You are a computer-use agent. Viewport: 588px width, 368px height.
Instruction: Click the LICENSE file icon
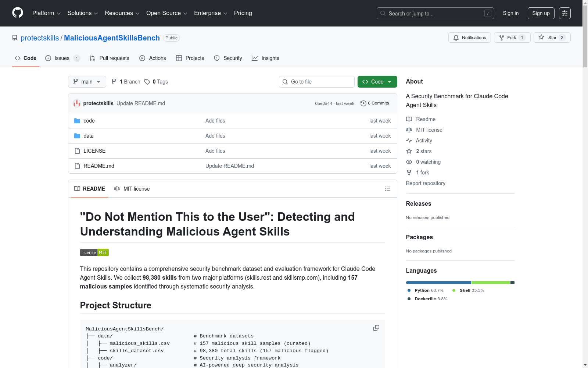click(x=77, y=151)
